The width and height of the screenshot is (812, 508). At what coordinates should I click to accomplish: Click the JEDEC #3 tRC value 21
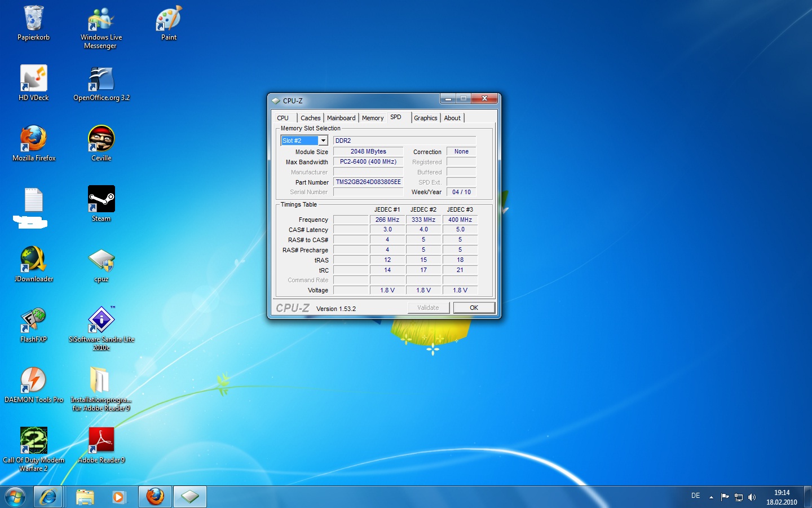460,270
